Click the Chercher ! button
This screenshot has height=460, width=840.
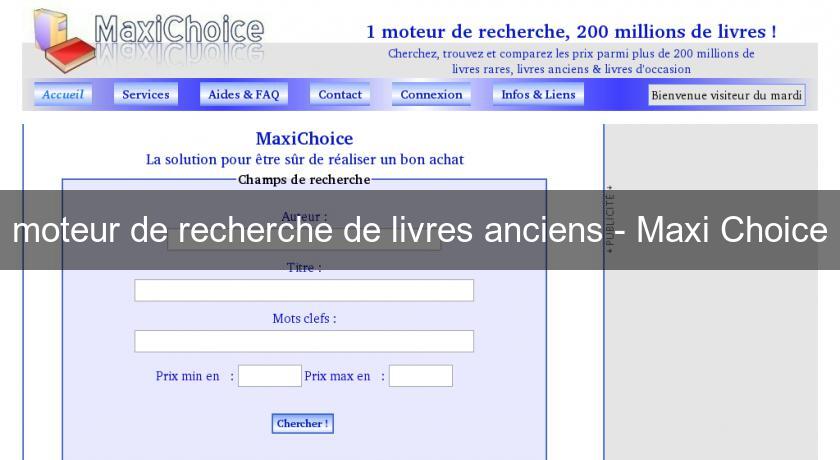[303, 424]
